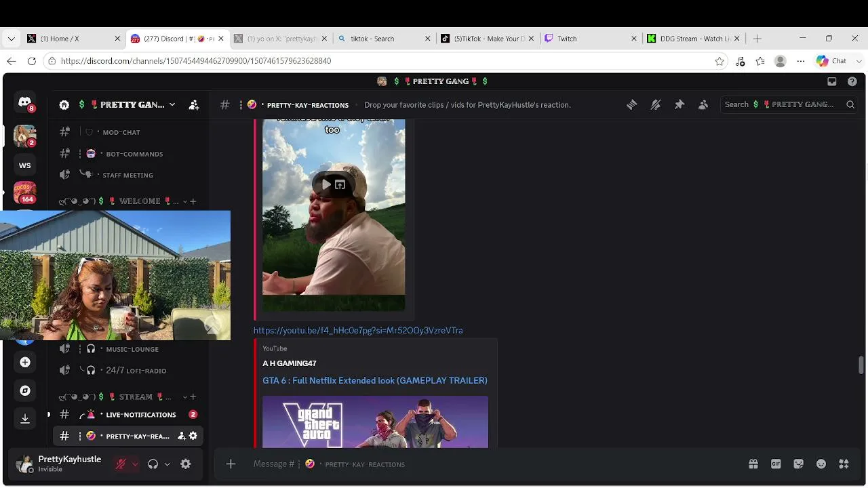
Task: Open a new browser tab
Action: 757,39
